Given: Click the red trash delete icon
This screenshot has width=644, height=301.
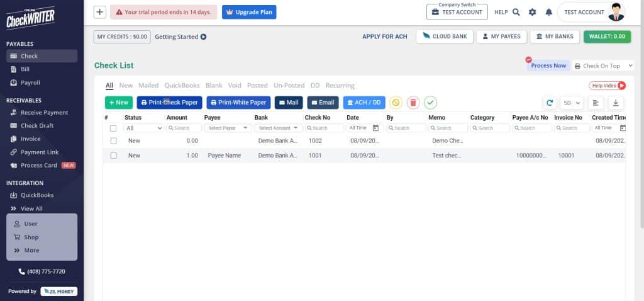Looking at the screenshot, I should point(413,103).
